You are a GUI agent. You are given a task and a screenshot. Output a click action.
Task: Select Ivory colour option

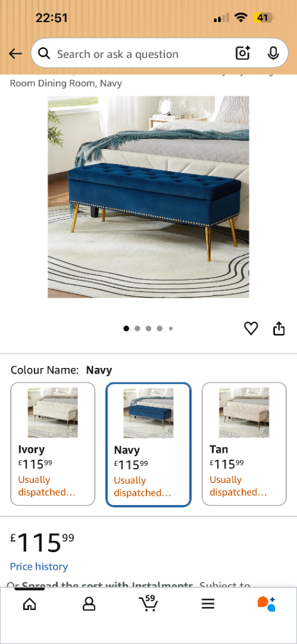coord(53,444)
